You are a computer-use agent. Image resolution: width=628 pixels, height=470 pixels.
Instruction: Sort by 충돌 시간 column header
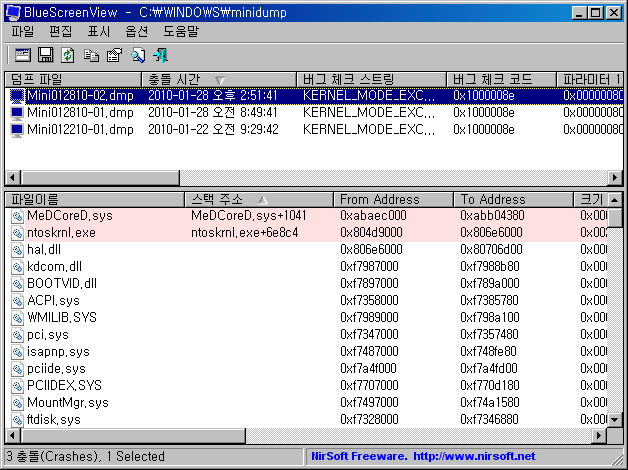219,79
